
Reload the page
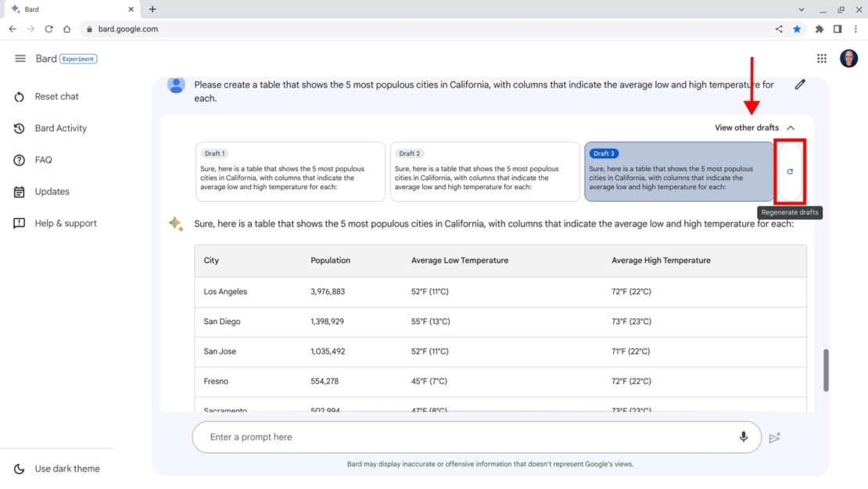coord(48,28)
